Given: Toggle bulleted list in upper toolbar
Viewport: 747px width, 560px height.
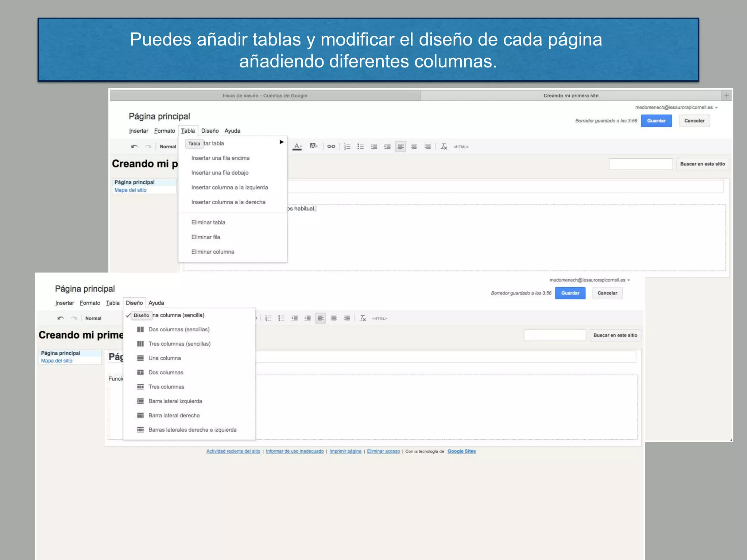Looking at the screenshot, I should (x=361, y=147).
